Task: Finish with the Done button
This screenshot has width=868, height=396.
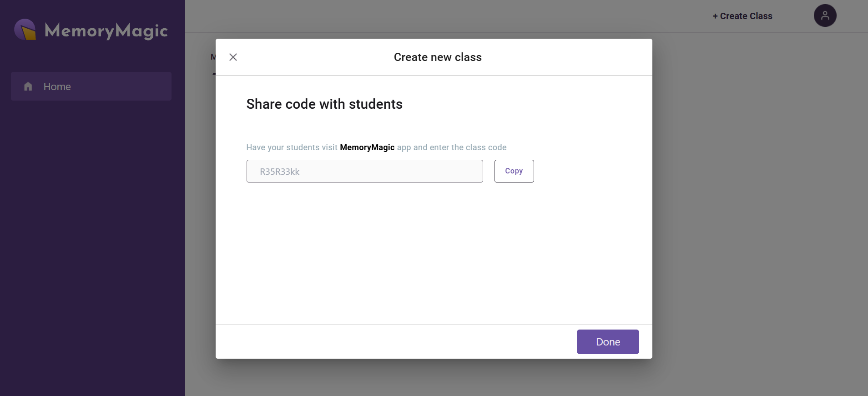Action: (x=608, y=342)
